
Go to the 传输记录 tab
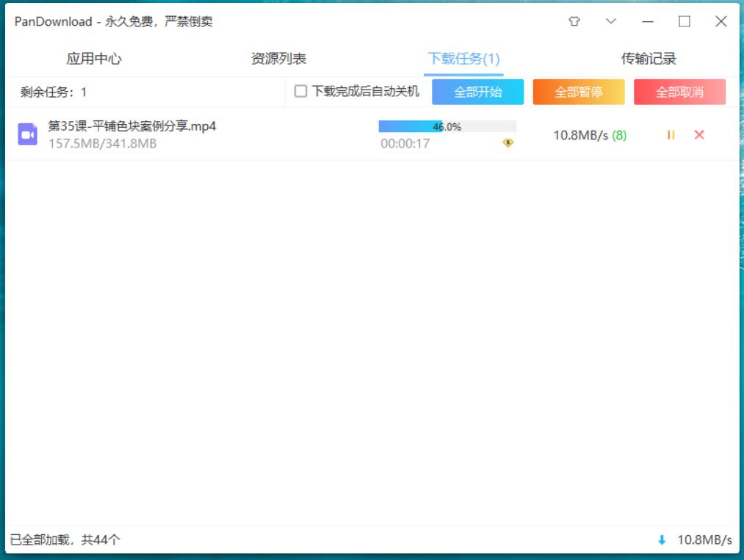(649, 59)
